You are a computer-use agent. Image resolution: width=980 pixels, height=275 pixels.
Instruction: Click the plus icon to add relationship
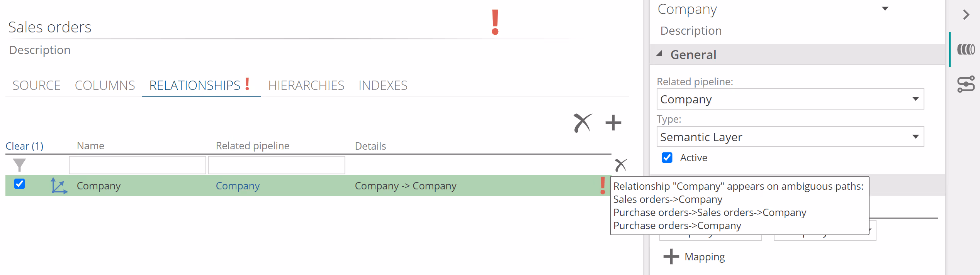pyautogui.click(x=613, y=123)
